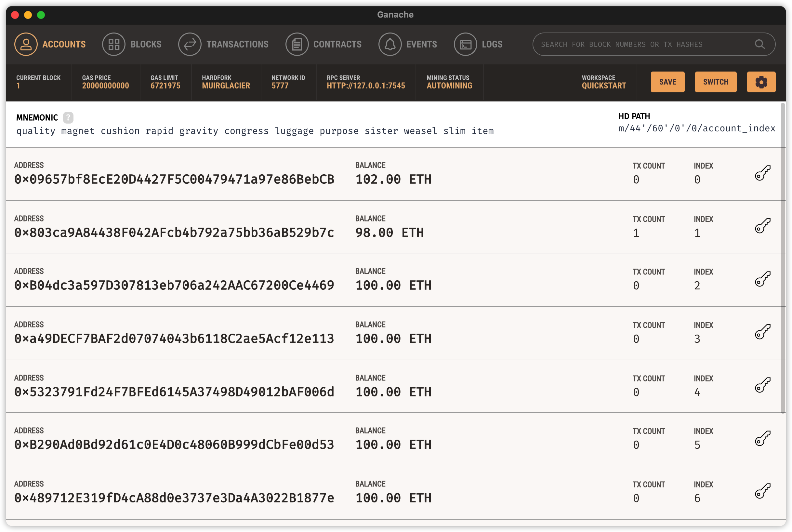Open settings with the gear button
The width and height of the screenshot is (792, 532).
pyautogui.click(x=761, y=82)
